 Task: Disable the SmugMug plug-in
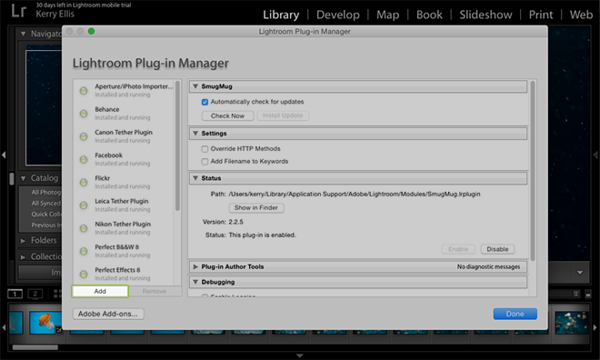click(497, 249)
